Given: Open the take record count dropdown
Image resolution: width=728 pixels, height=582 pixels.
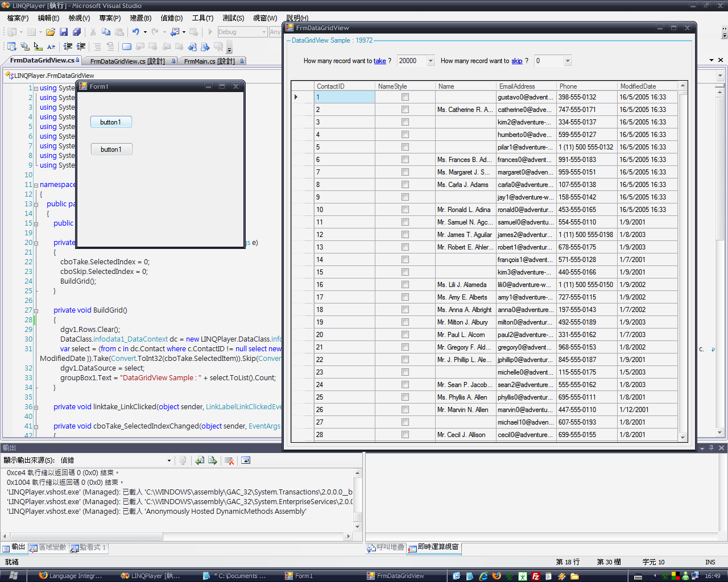Looking at the screenshot, I should click(x=431, y=61).
